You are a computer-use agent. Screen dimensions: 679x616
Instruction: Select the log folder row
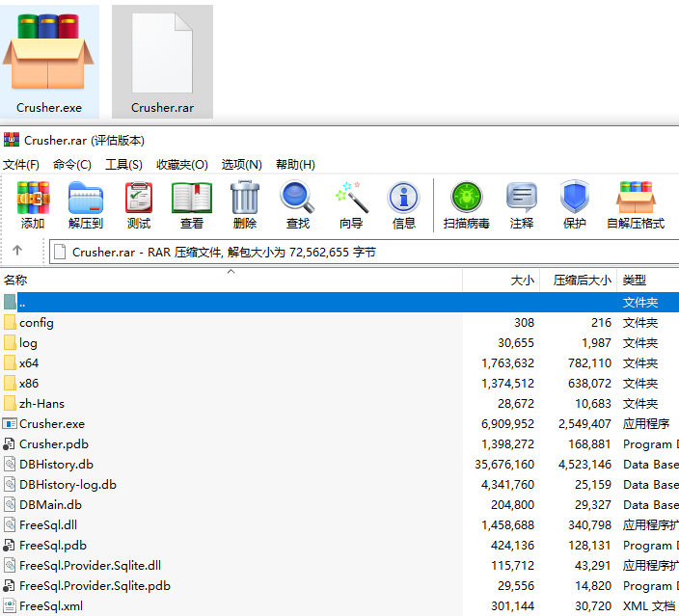point(339,343)
